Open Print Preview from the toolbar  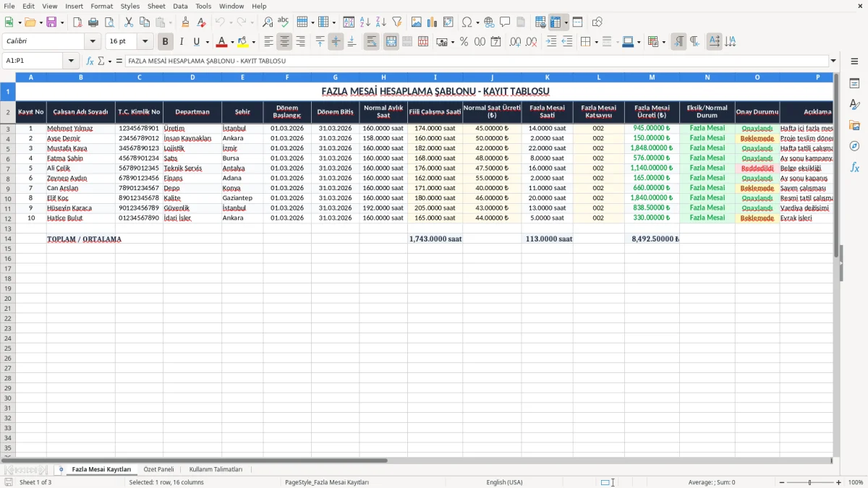point(109,22)
